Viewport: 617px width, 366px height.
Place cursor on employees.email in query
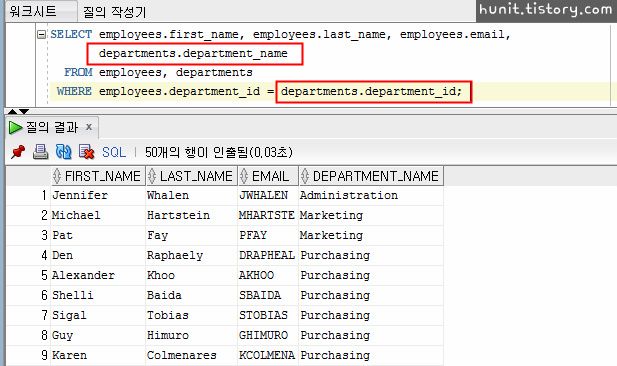coord(452,35)
